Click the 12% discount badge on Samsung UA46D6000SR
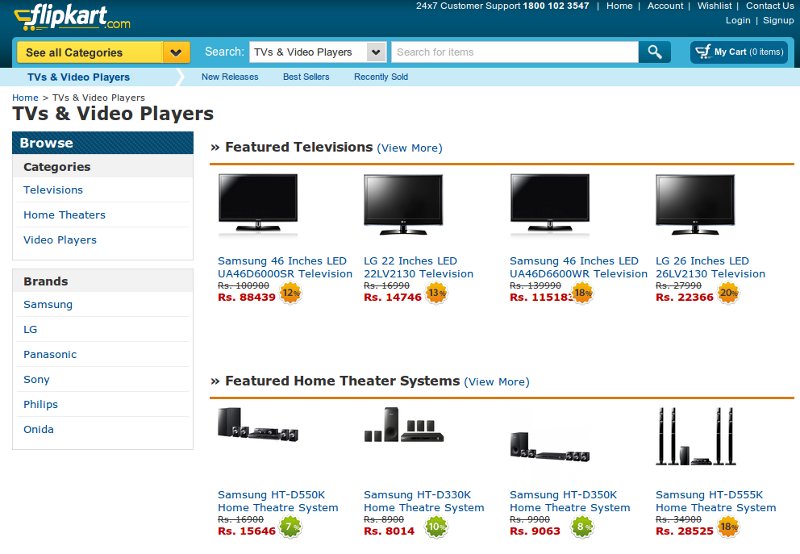Image resolution: width=800 pixels, height=554 pixels. [291, 293]
